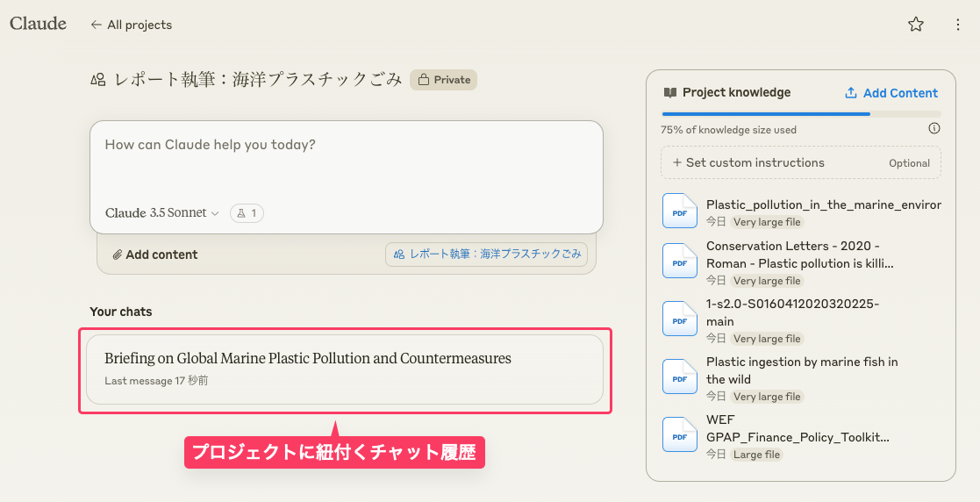Open Plastic ingestion by marine fish file
This screenshot has height=502, width=980.
click(x=801, y=370)
